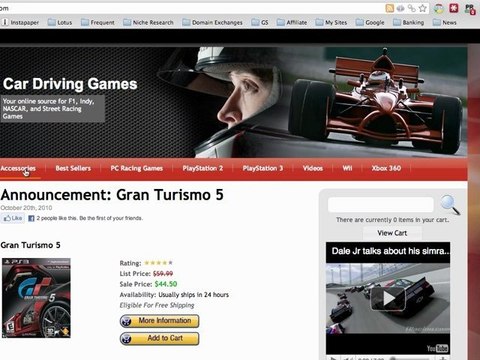The image size is (480, 360).
Task: Click the colorful round extension icon
Action: pos(439,9)
